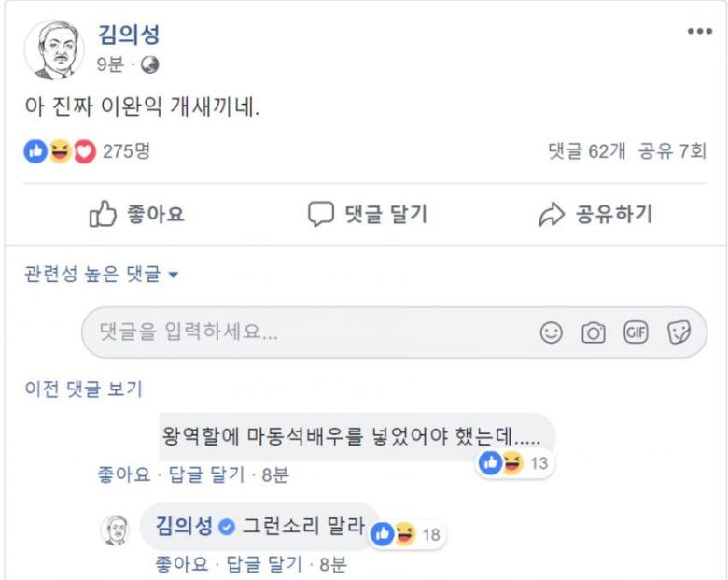Open the 댓글 62개 comments count link
Screen dimensions: 728x580
click(586, 151)
